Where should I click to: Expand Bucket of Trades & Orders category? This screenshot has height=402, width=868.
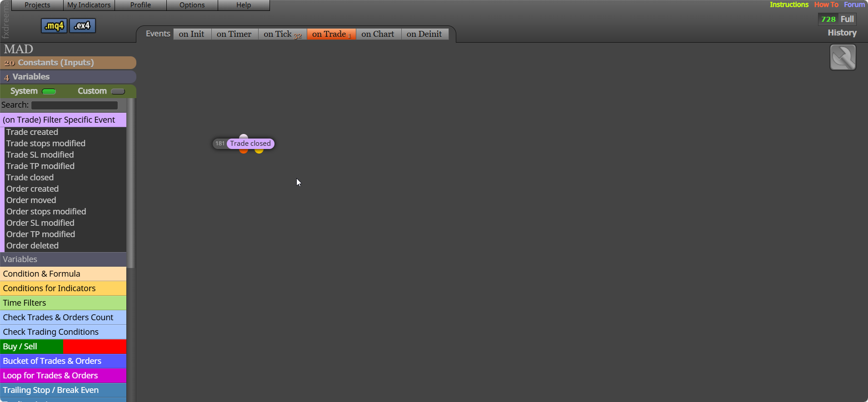click(63, 361)
